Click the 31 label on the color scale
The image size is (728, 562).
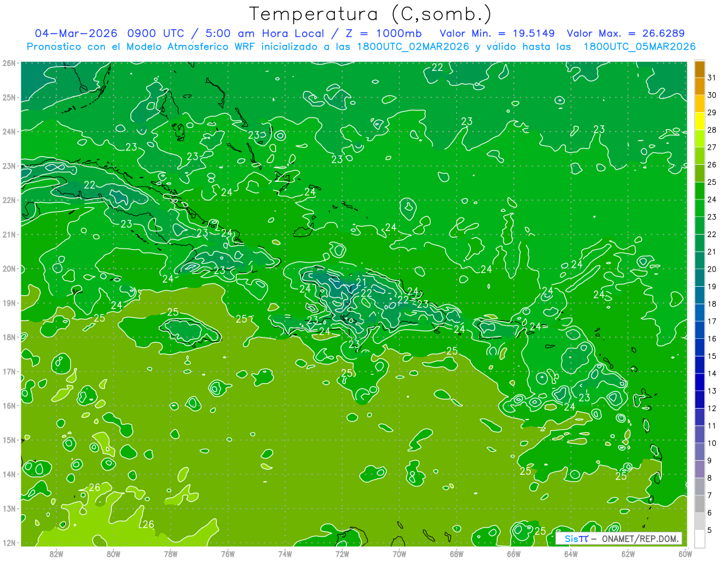click(x=712, y=78)
